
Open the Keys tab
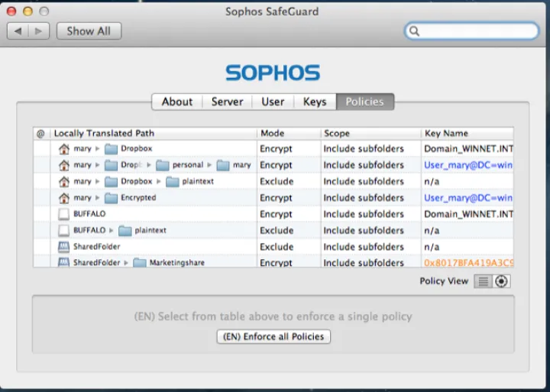315,102
